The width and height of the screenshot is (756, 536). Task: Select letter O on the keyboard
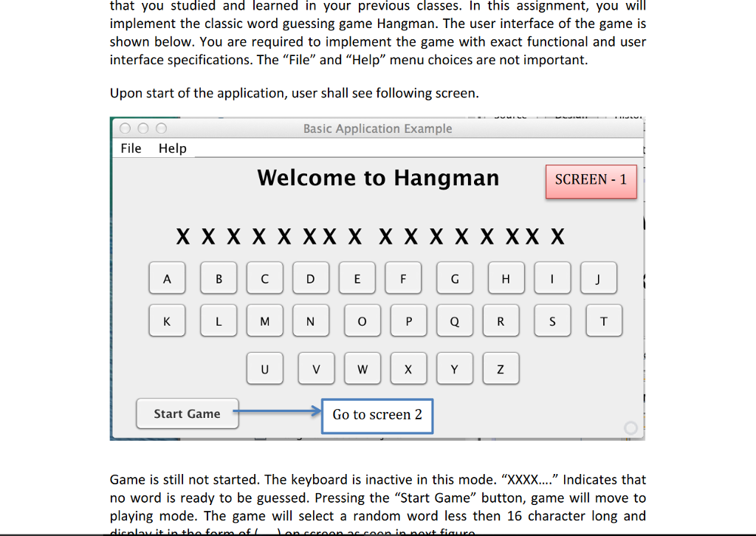(x=362, y=320)
